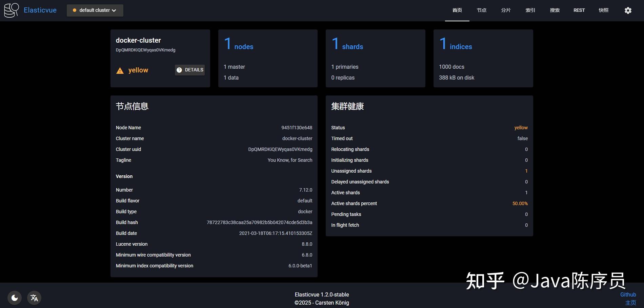The height and width of the screenshot is (308, 644).
Task: Open the cluster selector chevron
Action: [x=114, y=10]
